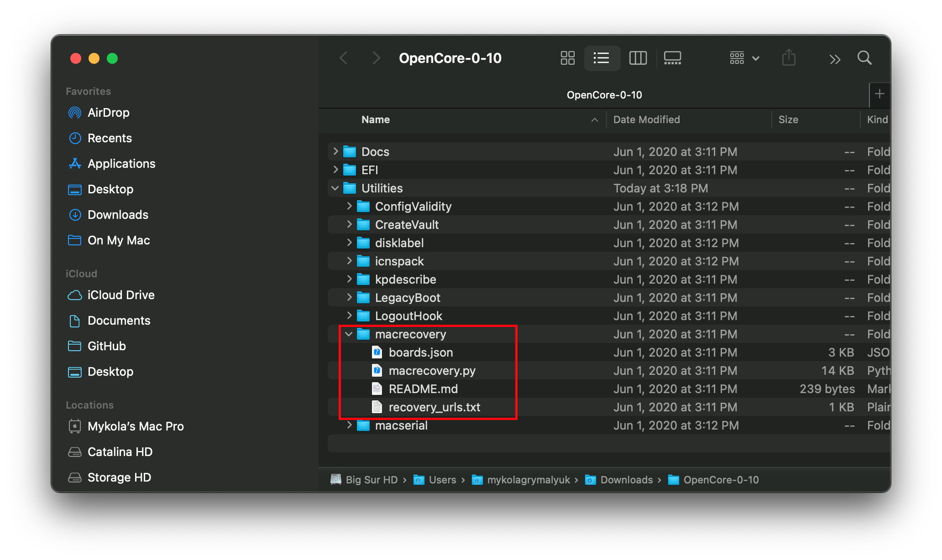Image resolution: width=942 pixels, height=560 pixels.
Task: Show more toolbar items chevrons
Action: (835, 59)
